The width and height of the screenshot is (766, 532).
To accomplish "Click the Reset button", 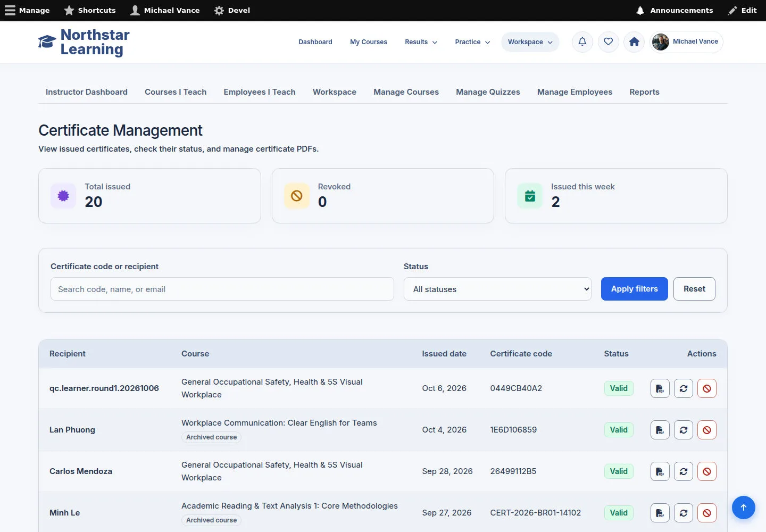I will point(694,289).
